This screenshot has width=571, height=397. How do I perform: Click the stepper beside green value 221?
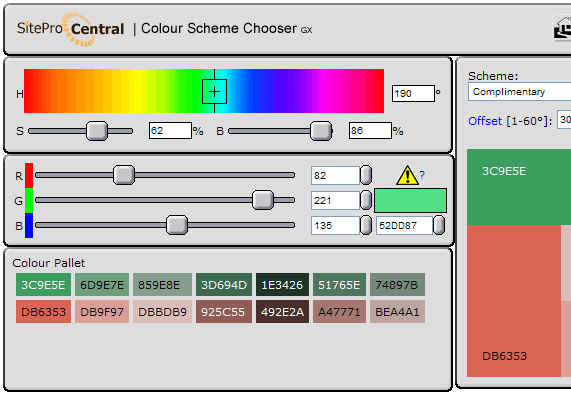click(366, 200)
